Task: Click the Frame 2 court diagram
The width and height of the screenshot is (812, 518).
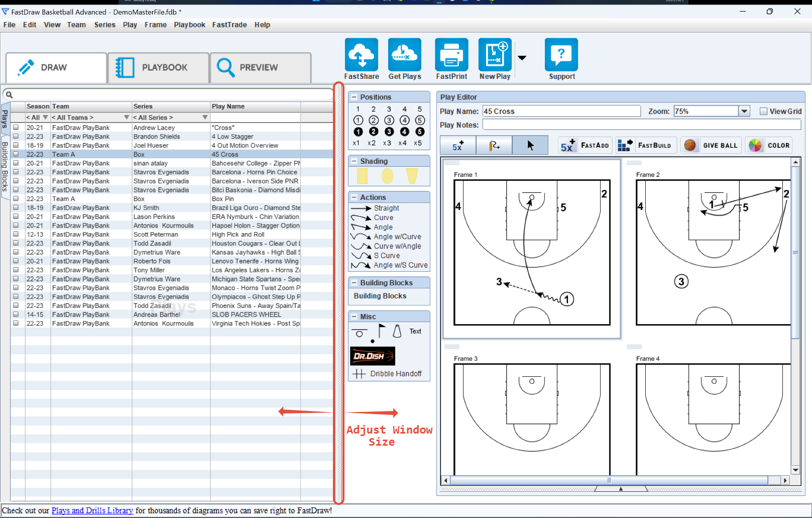Action: (713, 252)
